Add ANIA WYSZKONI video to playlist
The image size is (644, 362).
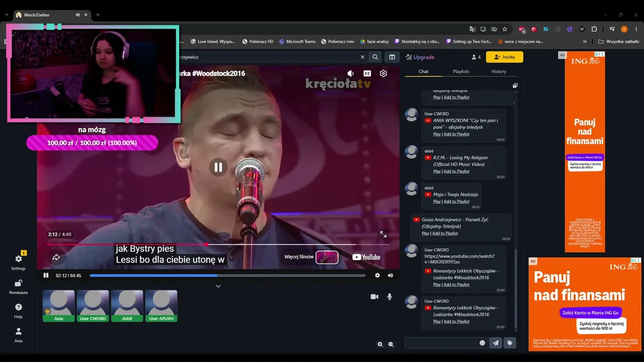[456, 134]
